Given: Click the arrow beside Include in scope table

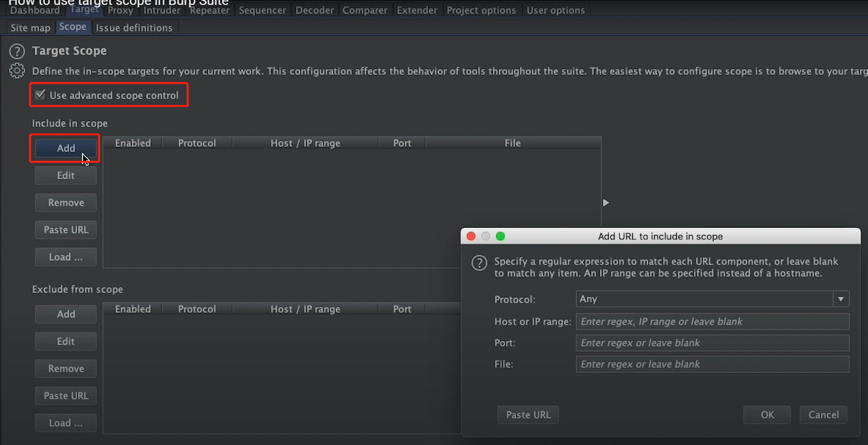Looking at the screenshot, I should [x=606, y=203].
